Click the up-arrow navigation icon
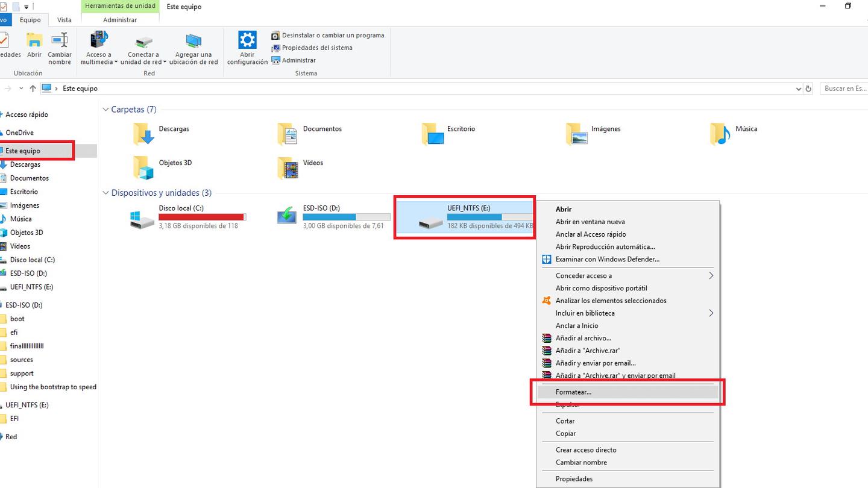The image size is (868, 488). 33,88
